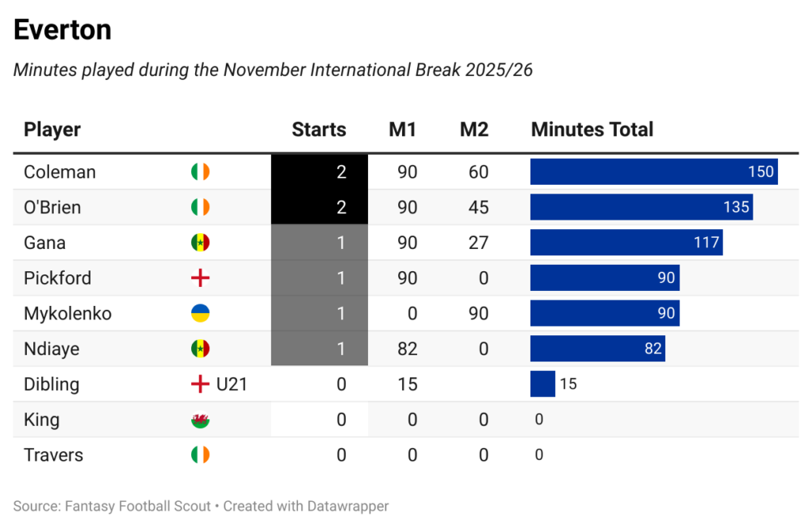
Task: Click the black Starts cell for O'Brien
Action: [319, 208]
